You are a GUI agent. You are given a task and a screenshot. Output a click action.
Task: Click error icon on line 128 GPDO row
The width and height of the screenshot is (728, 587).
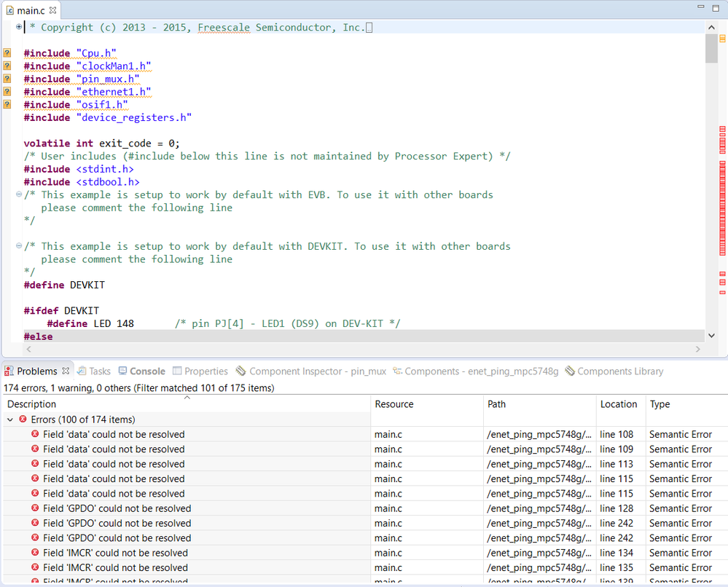35,508
